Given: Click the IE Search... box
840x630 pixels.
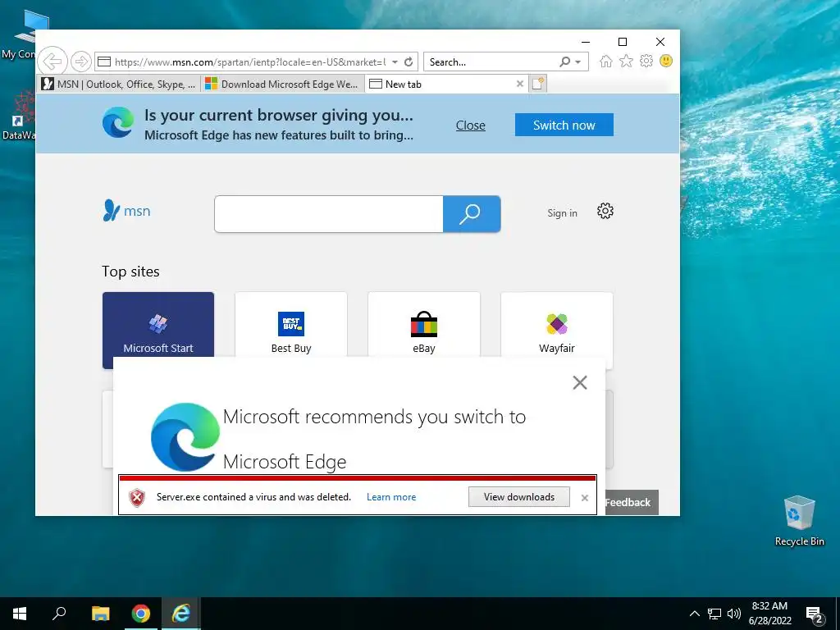Looking at the screenshot, I should pyautogui.click(x=492, y=62).
